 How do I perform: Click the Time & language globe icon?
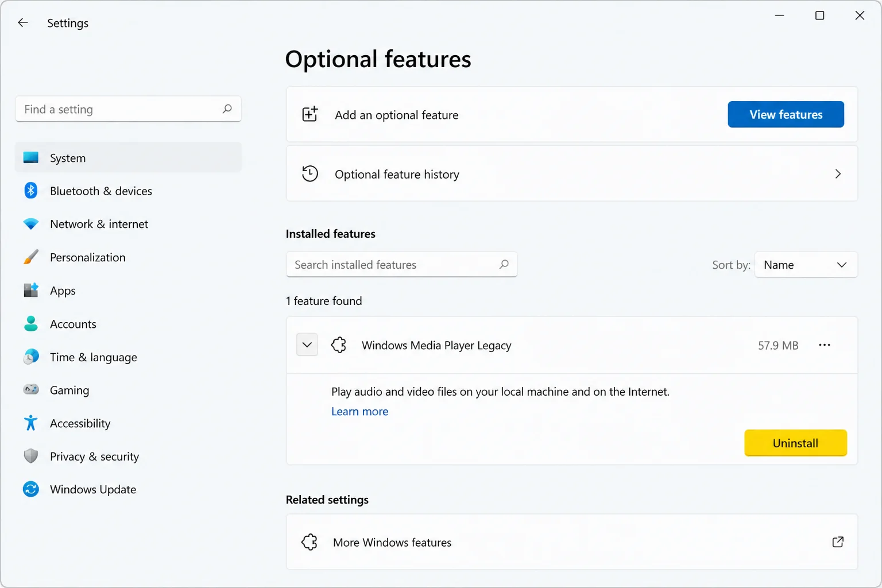31,357
